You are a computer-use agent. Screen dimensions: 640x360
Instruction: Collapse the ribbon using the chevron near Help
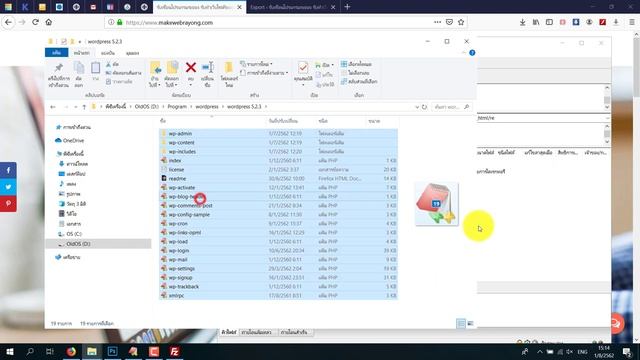point(464,53)
